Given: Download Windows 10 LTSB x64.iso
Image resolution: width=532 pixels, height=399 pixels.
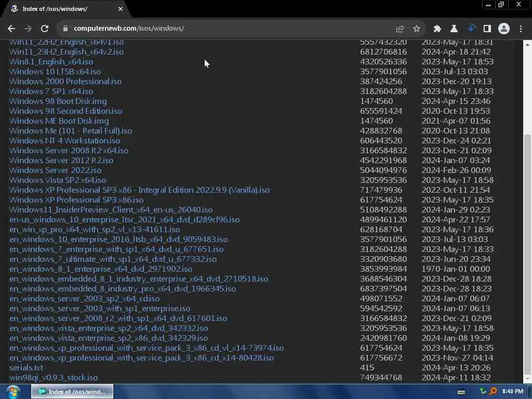Looking at the screenshot, I should [x=55, y=72].
